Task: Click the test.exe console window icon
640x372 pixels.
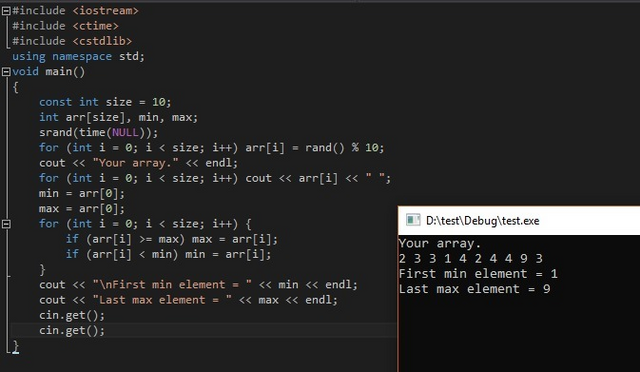Action: pos(413,220)
